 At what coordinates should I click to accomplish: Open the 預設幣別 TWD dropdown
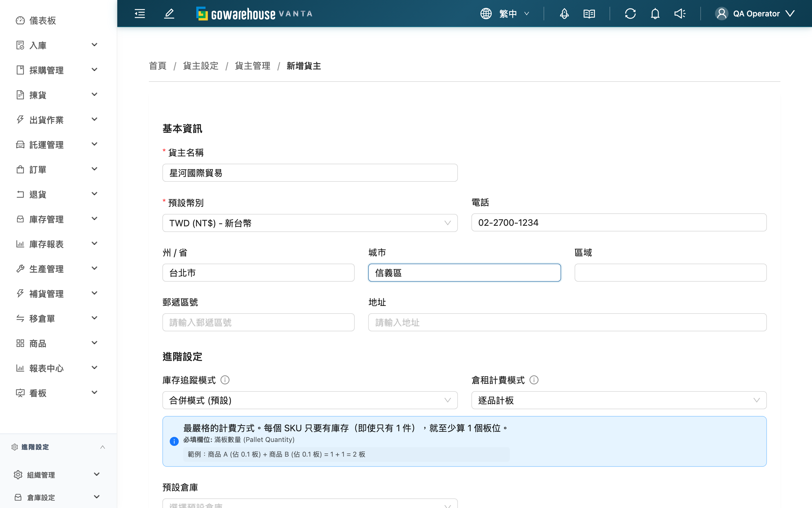click(310, 223)
